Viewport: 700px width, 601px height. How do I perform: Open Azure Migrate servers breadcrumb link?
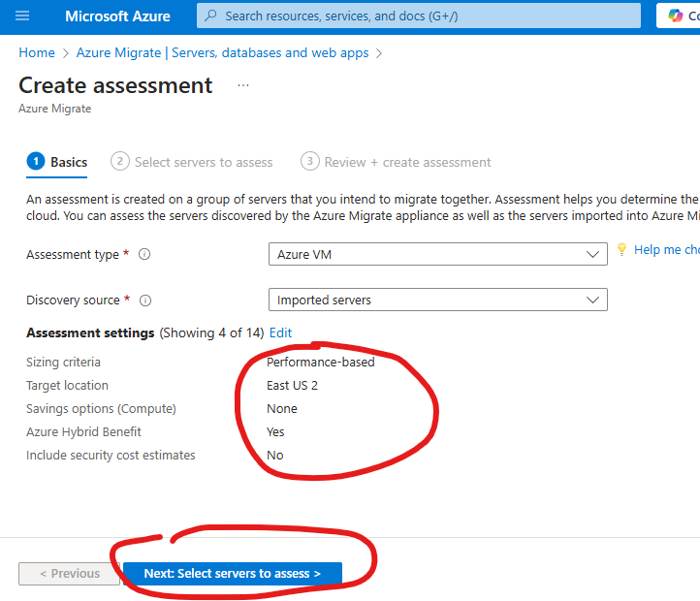coord(222,53)
